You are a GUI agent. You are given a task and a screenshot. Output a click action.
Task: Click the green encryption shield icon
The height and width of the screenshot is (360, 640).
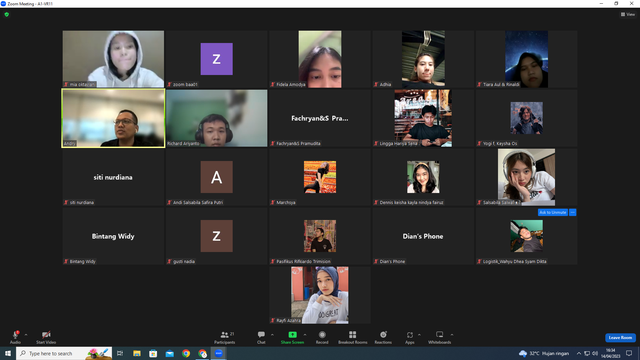7,14
